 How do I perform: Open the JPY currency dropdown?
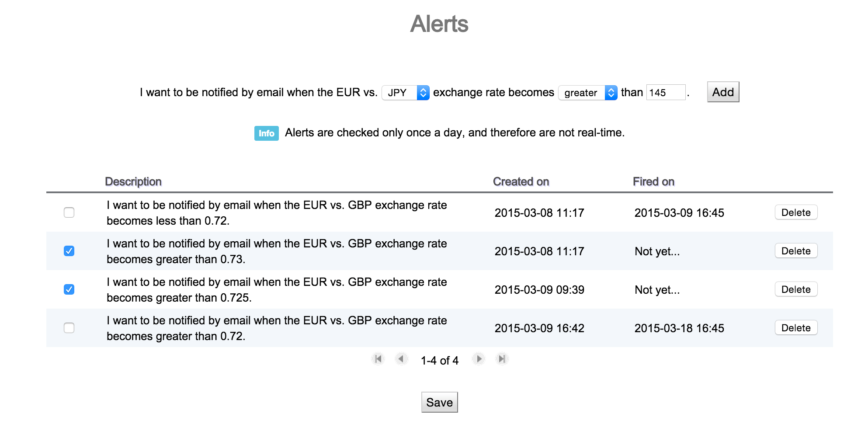click(406, 93)
